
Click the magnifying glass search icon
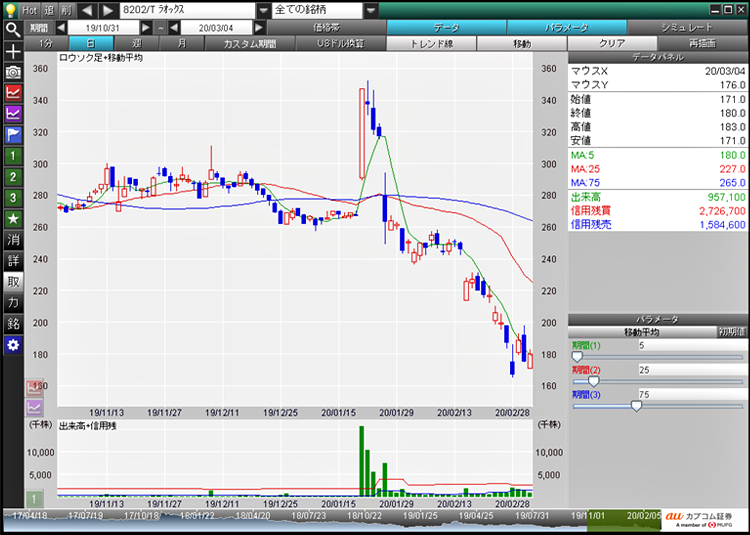(13, 29)
